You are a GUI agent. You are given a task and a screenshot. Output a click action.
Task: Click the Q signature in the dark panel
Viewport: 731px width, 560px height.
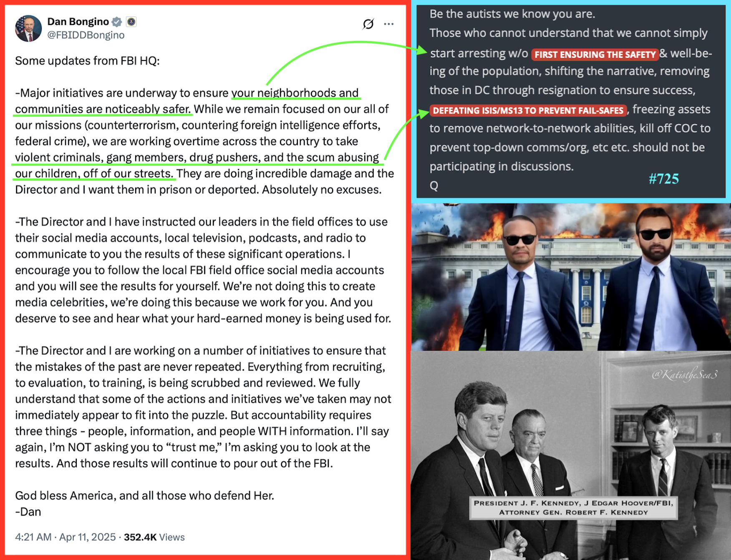click(434, 186)
